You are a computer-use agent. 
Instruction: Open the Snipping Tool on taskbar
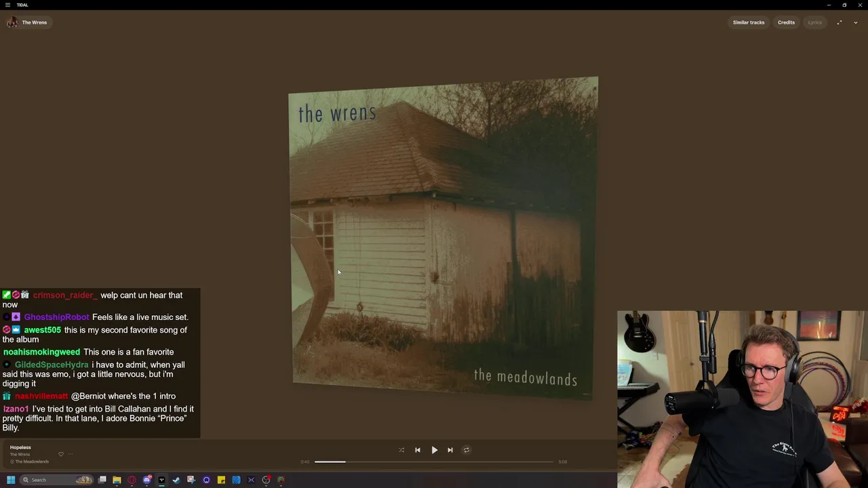[x=191, y=480]
